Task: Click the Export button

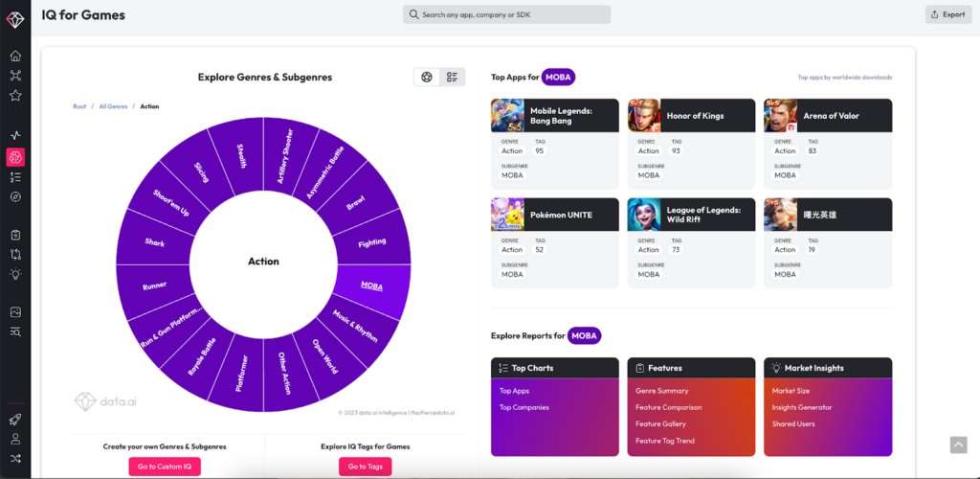Action: pos(948,14)
